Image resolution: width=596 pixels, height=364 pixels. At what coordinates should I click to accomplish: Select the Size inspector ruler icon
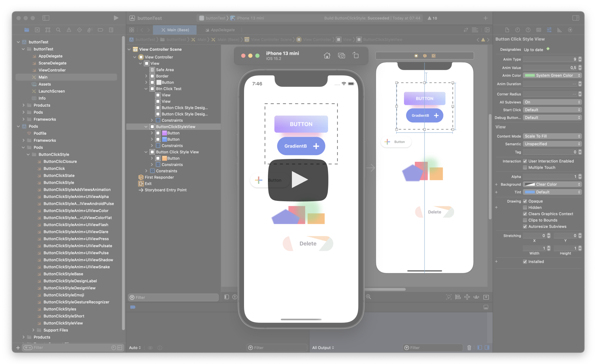tap(560, 30)
